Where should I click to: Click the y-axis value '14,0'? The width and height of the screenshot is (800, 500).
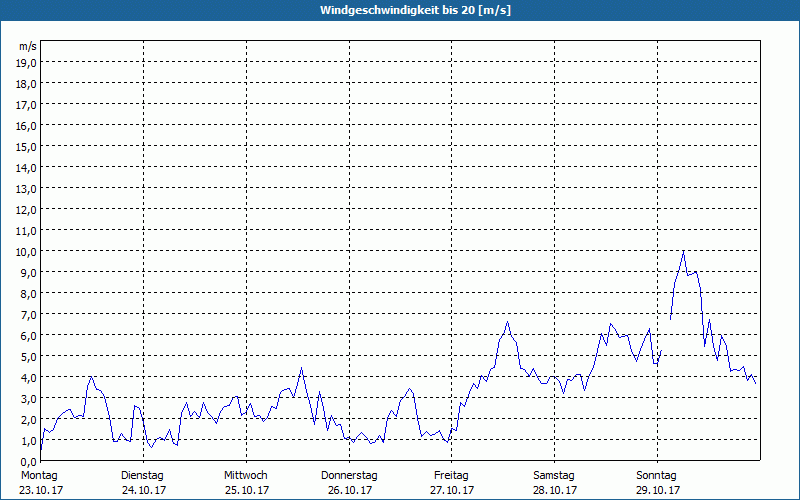[28, 168]
